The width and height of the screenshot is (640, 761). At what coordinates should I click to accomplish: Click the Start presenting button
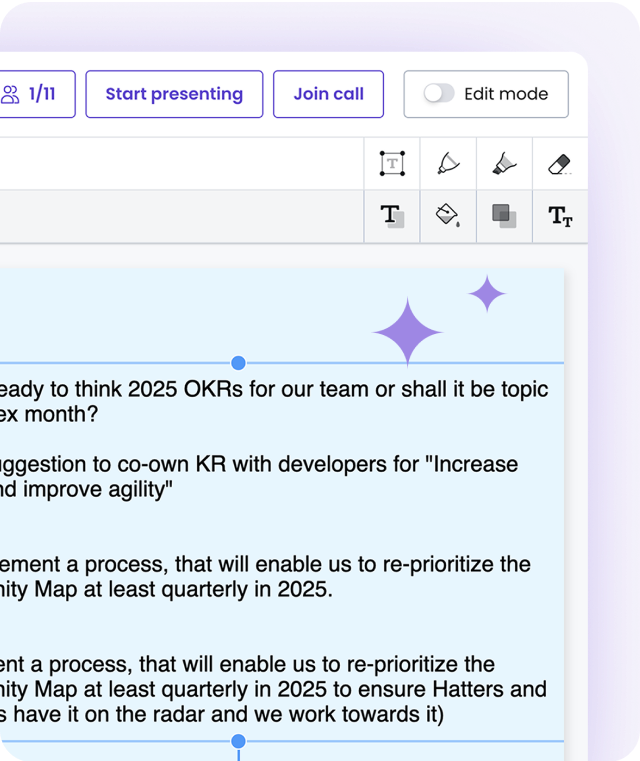[174, 94]
